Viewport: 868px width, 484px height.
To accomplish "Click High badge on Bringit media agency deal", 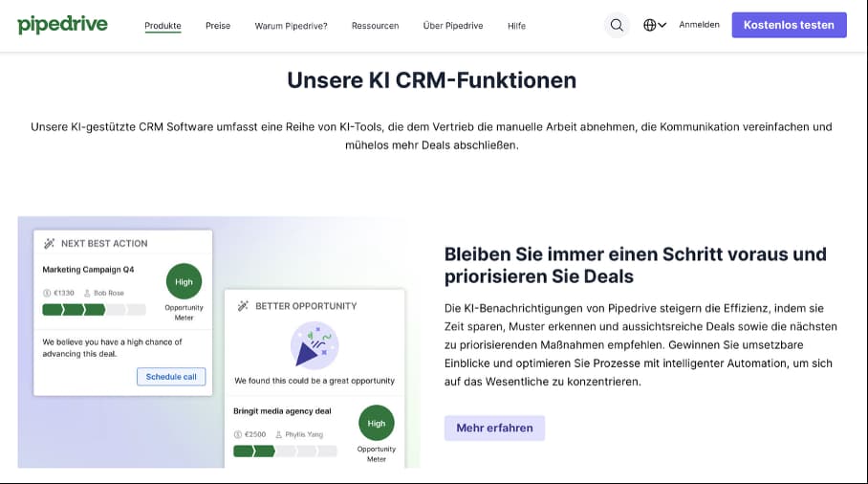I will 377,423.
